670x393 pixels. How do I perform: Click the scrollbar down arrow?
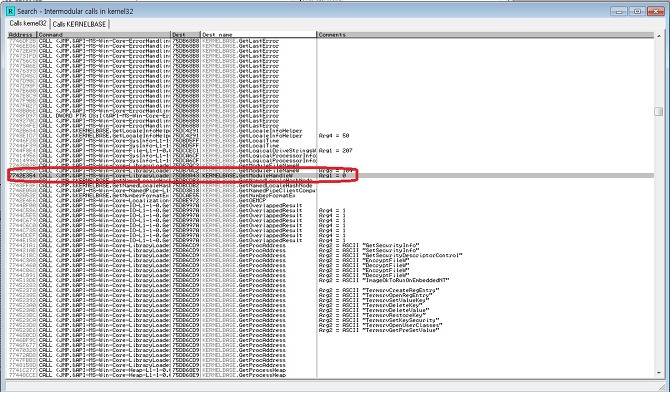click(658, 373)
